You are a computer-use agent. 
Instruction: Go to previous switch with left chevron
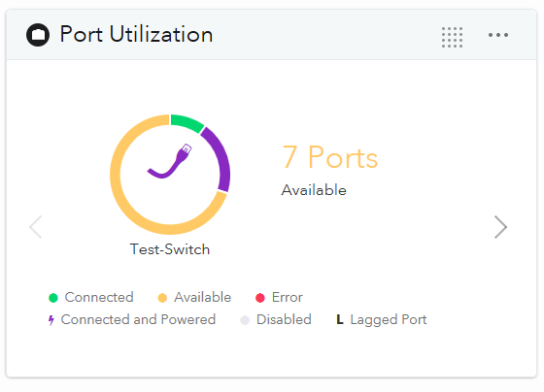point(36,227)
